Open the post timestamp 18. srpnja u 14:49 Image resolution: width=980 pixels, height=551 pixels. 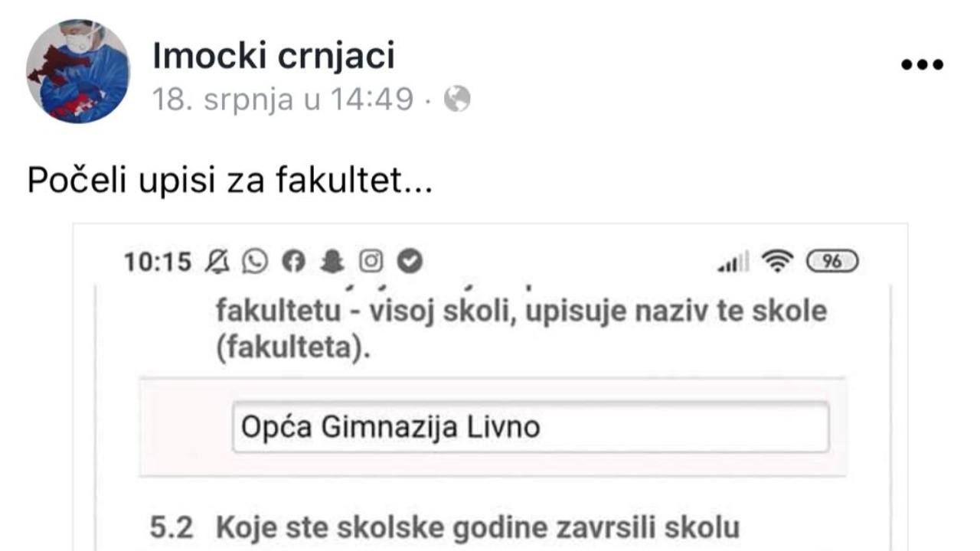click(283, 99)
